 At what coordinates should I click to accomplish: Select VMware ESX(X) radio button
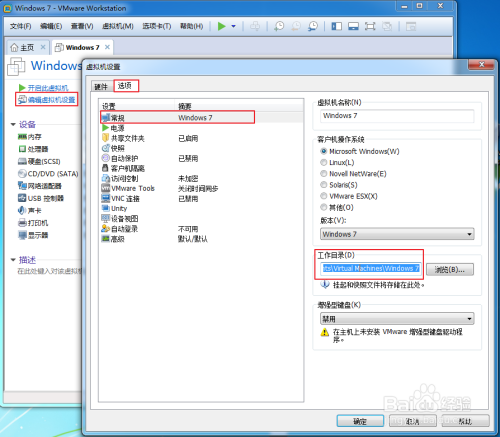point(323,196)
